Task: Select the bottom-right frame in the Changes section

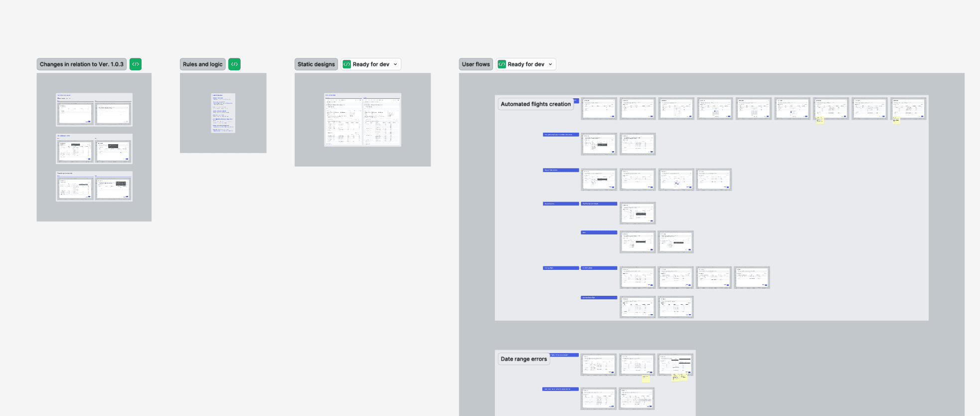Action: (113, 189)
